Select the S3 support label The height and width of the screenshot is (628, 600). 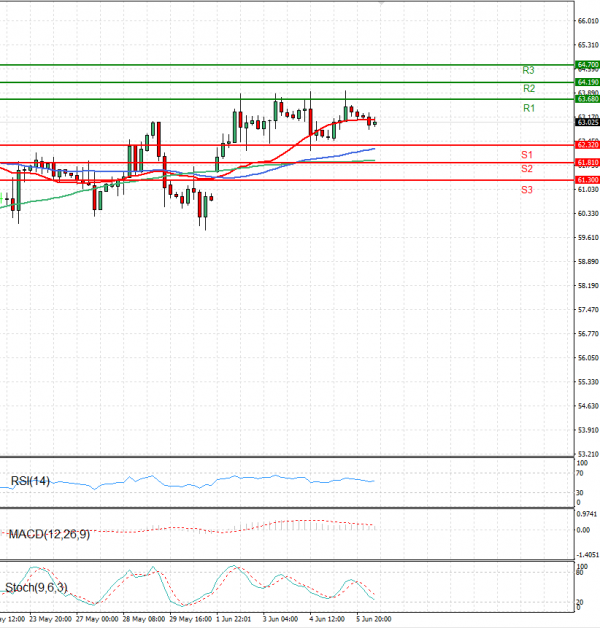coord(526,189)
